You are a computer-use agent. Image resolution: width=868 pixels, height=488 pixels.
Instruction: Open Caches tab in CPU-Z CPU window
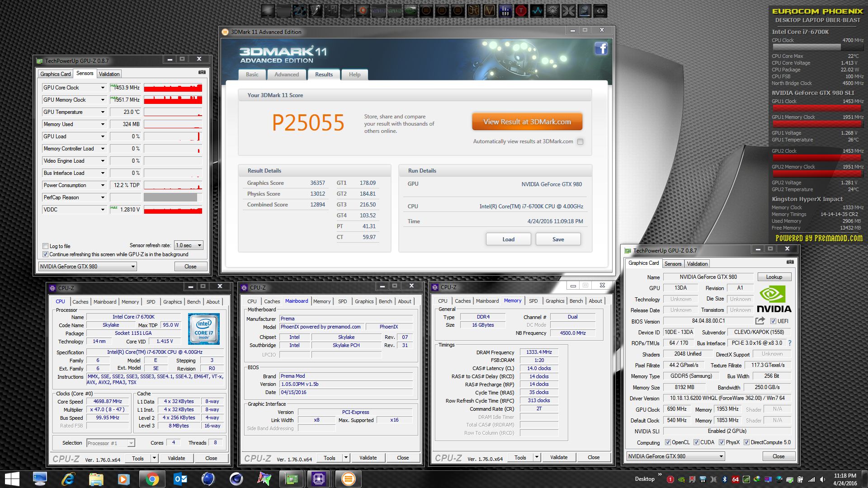(x=80, y=302)
